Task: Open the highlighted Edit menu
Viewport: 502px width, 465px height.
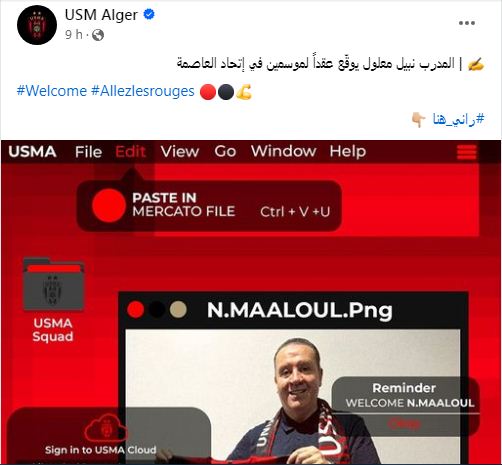Action: tap(131, 152)
